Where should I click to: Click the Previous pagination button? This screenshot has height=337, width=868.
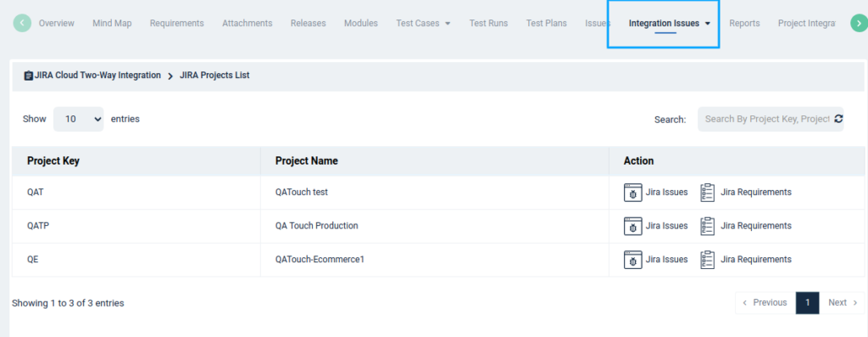(765, 303)
